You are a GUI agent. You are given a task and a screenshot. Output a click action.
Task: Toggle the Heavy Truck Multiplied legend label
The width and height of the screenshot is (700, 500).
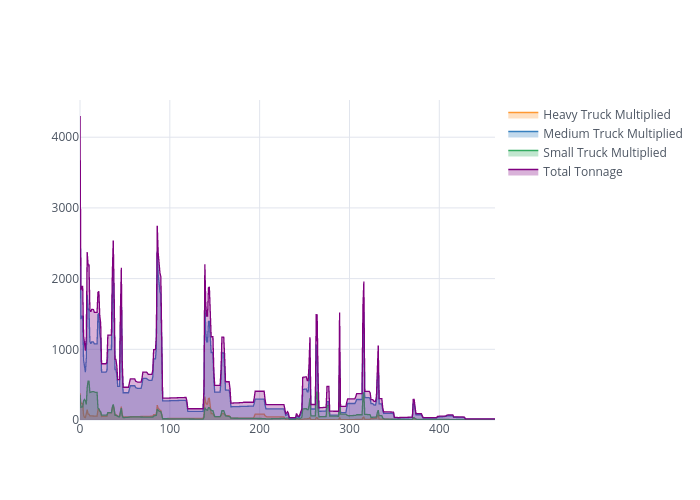606,115
